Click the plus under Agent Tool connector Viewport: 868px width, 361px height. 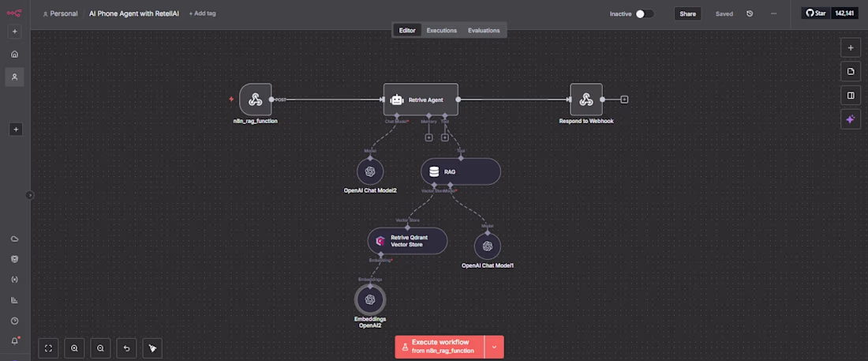(x=444, y=137)
